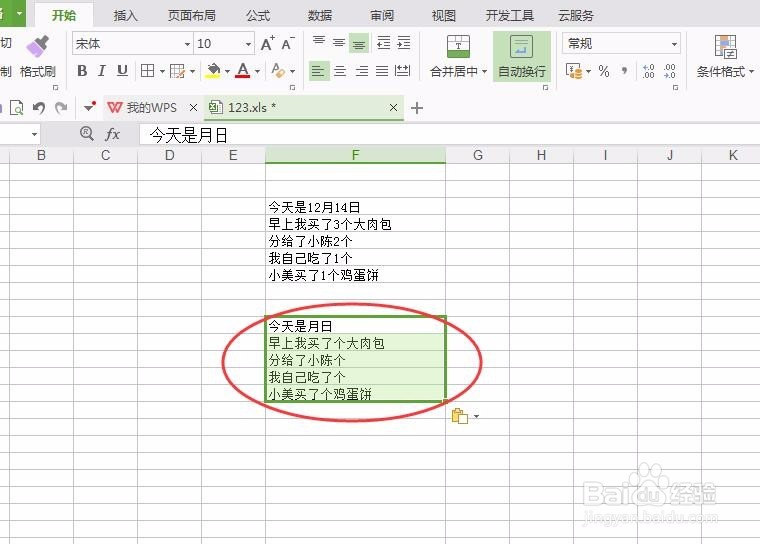Align text right horizontally
The height and width of the screenshot is (544, 760).
point(362,71)
